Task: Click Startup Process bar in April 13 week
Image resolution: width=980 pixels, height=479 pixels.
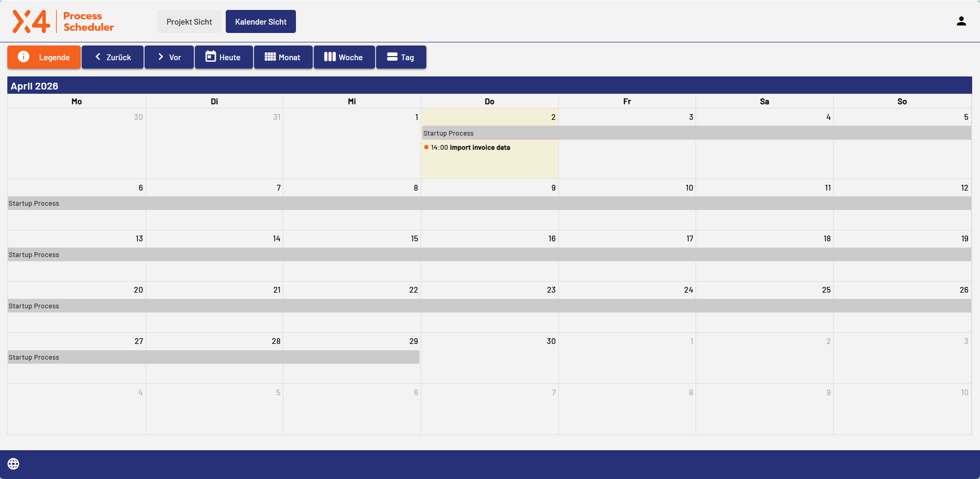Action: (489, 254)
